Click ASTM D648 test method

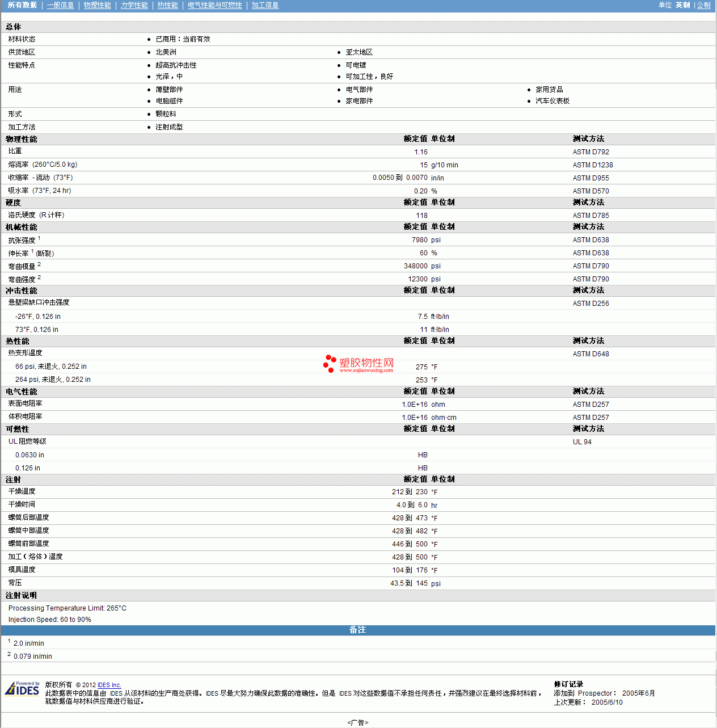pos(591,354)
